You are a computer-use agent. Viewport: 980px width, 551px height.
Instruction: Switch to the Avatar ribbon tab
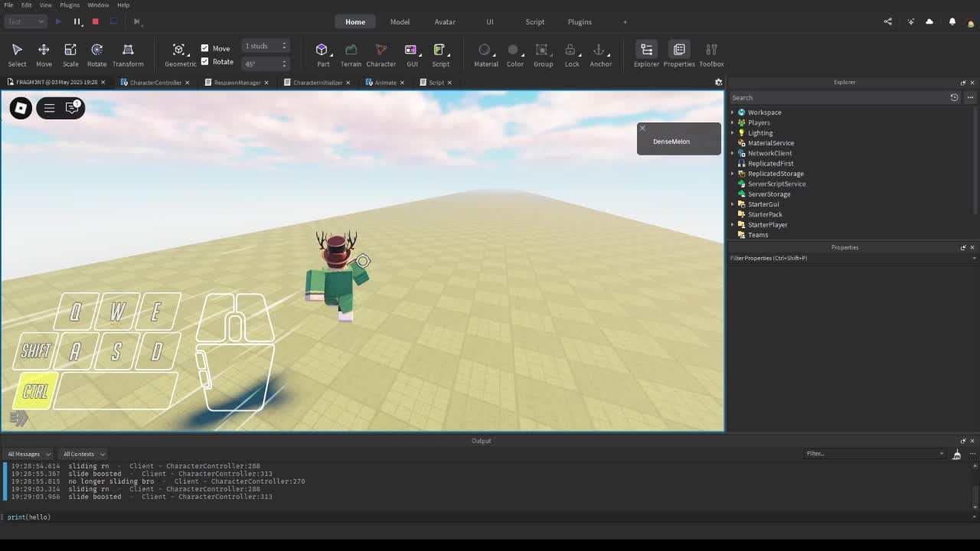(445, 21)
